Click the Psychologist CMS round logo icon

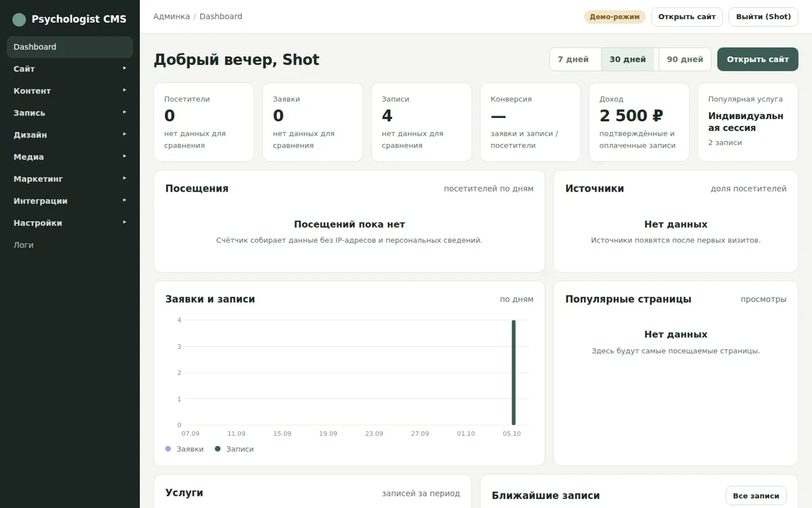[x=19, y=20]
